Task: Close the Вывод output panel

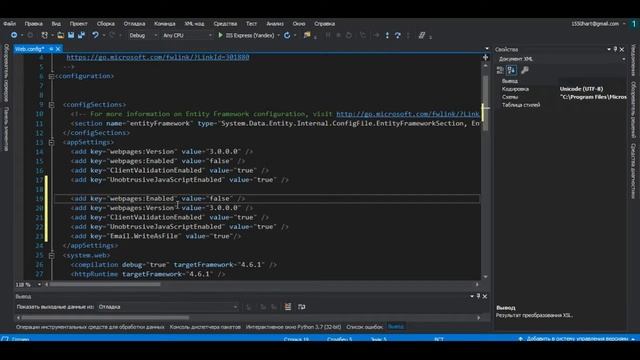Action: (484, 296)
